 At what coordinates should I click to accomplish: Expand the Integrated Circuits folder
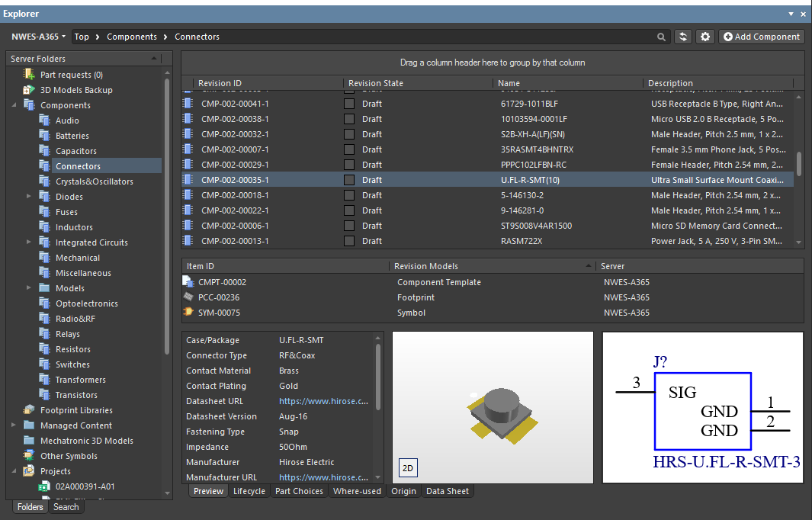pyautogui.click(x=29, y=242)
